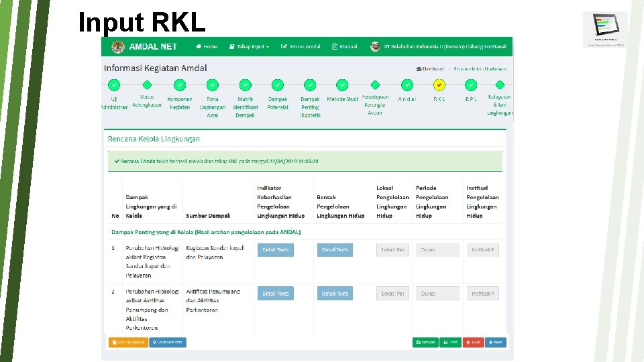This screenshot has height=362, width=644.
Task: Click Durasi field in row 1
Action: pyautogui.click(x=437, y=250)
